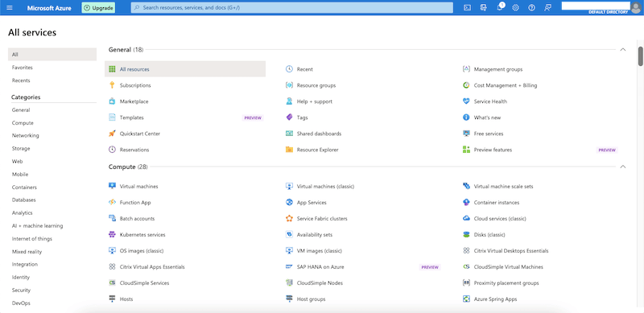644x313 pixels.
Task: Choose the Internet of things category
Action: point(32,239)
